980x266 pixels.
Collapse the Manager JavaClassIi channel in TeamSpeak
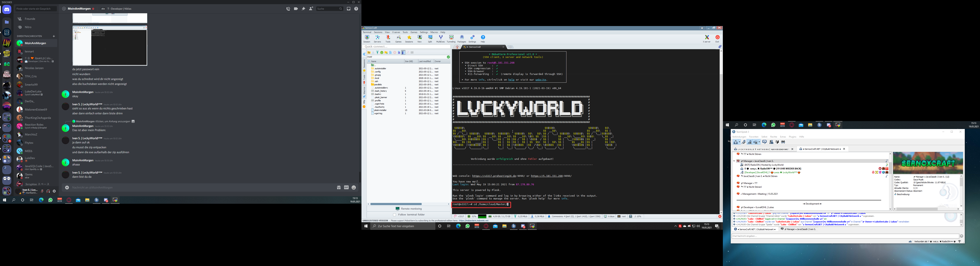[734, 161]
